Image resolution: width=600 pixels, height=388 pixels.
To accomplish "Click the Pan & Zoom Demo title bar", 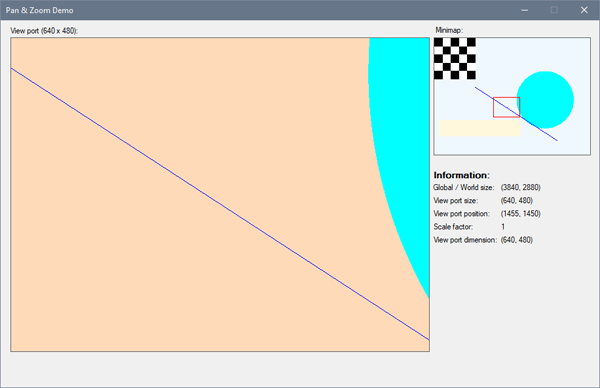I will [x=268, y=10].
